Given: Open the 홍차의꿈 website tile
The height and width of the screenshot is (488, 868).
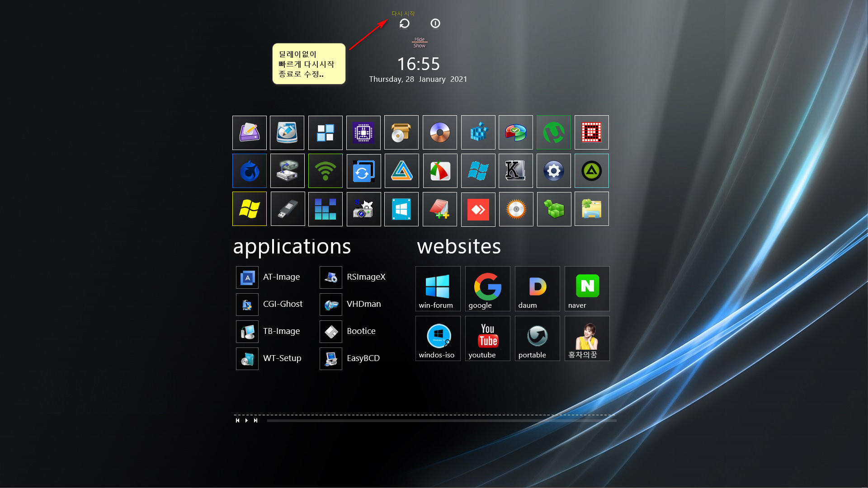Looking at the screenshot, I should pos(587,338).
